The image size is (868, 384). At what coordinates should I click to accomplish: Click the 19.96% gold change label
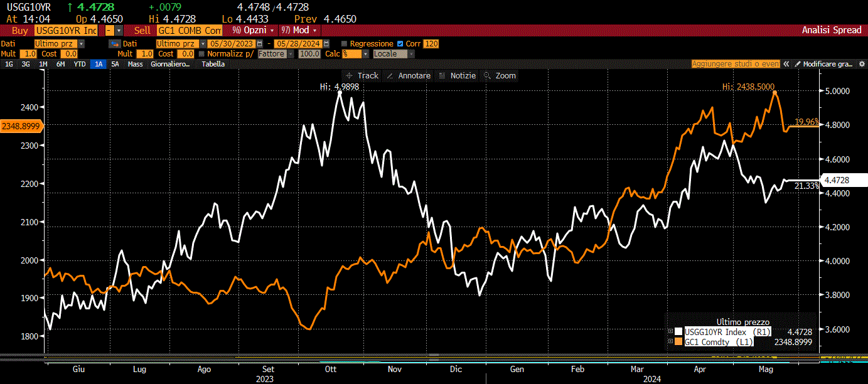pos(807,122)
